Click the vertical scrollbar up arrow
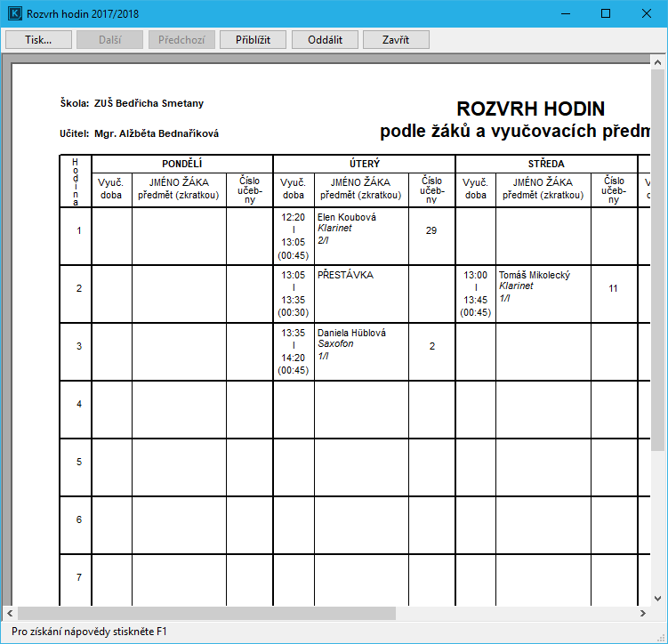Viewport: 668px width, 644px height. [x=658, y=62]
